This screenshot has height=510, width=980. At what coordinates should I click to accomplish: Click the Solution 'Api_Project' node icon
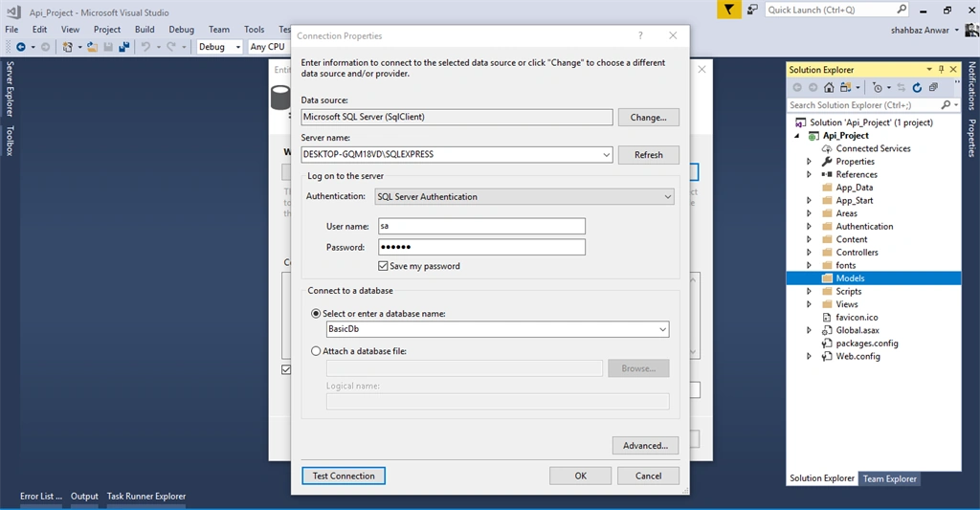coord(800,122)
